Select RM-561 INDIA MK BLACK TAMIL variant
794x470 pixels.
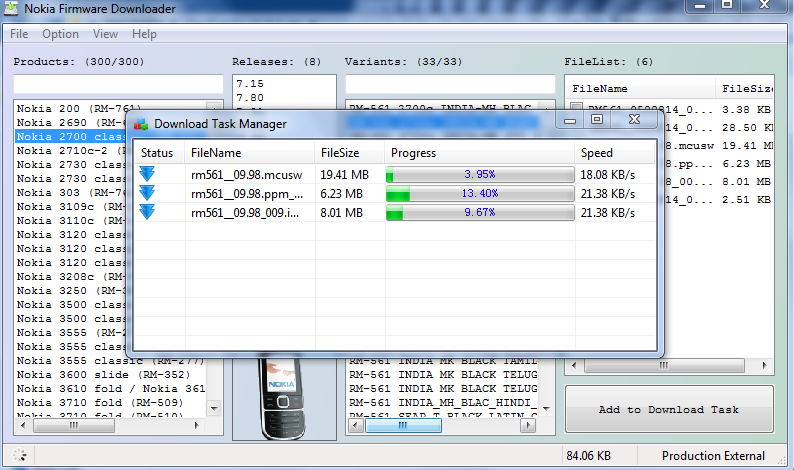pyautogui.click(x=443, y=361)
